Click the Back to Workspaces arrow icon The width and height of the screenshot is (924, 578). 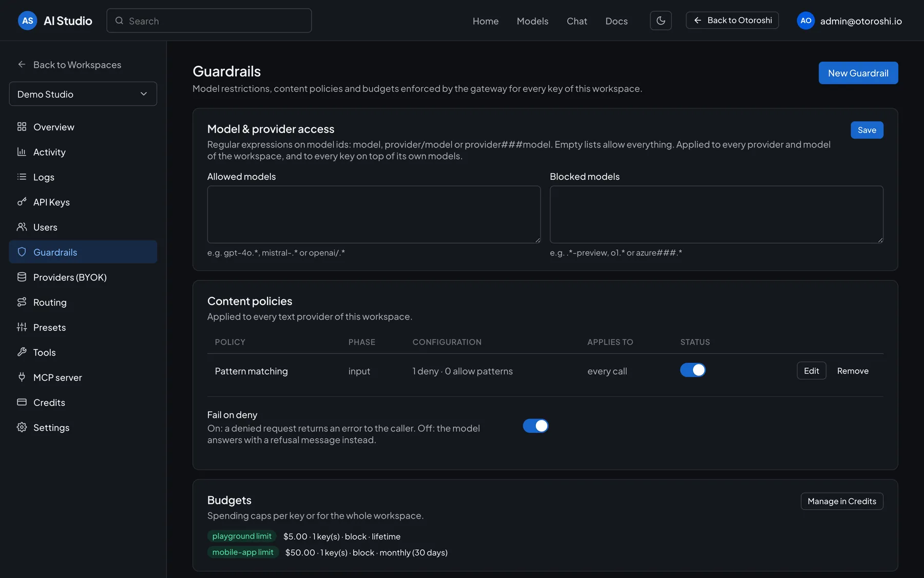[x=22, y=64]
